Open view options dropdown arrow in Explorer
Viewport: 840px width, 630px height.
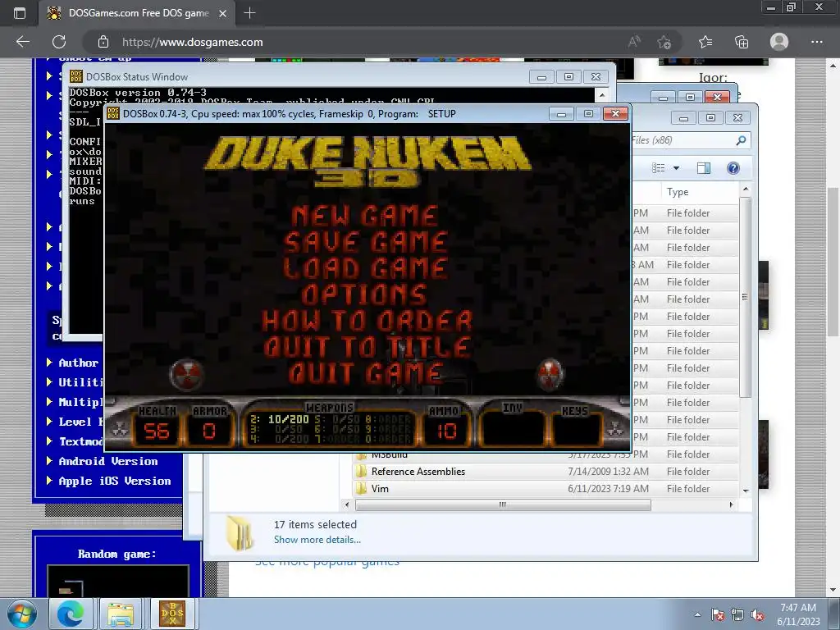click(676, 168)
